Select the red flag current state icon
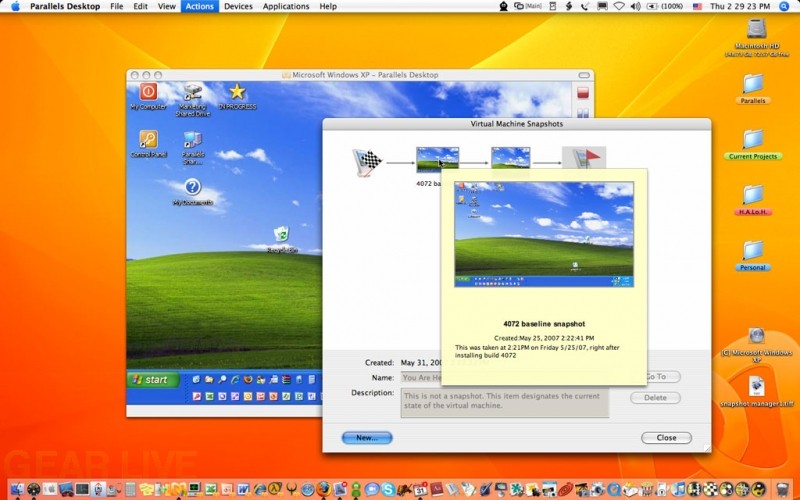Viewport: 800px width, 500px height. tap(584, 158)
